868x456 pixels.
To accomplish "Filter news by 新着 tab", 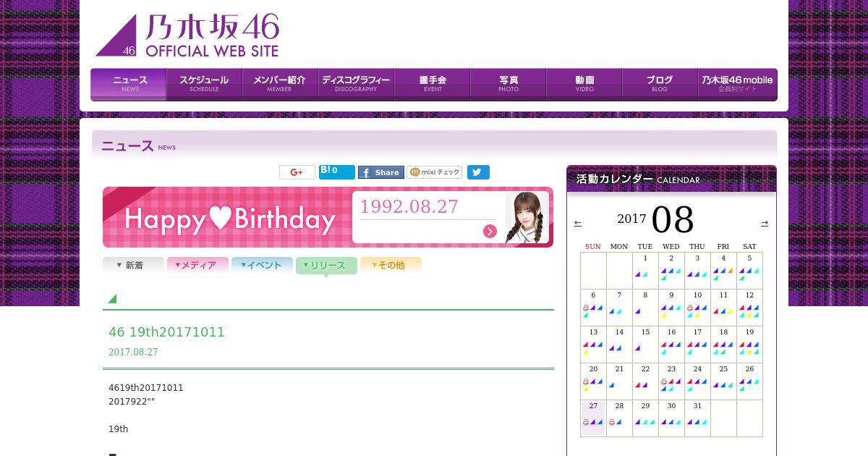I will tap(133, 266).
